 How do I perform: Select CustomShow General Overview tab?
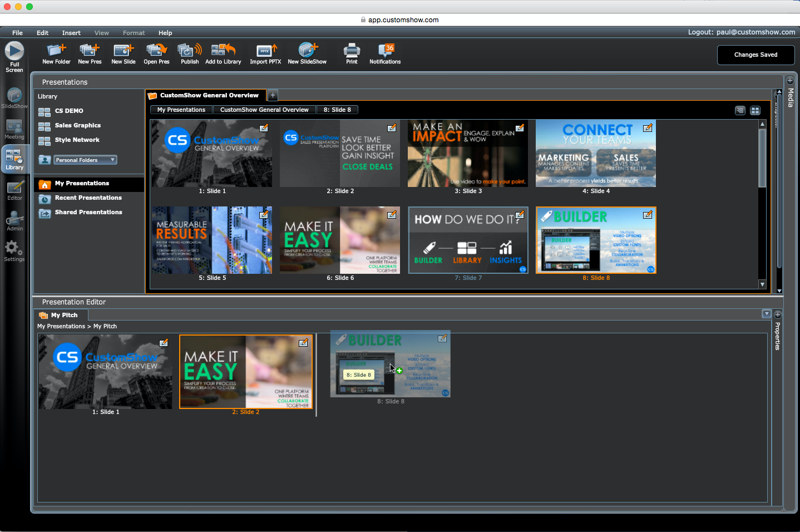pyautogui.click(x=206, y=95)
